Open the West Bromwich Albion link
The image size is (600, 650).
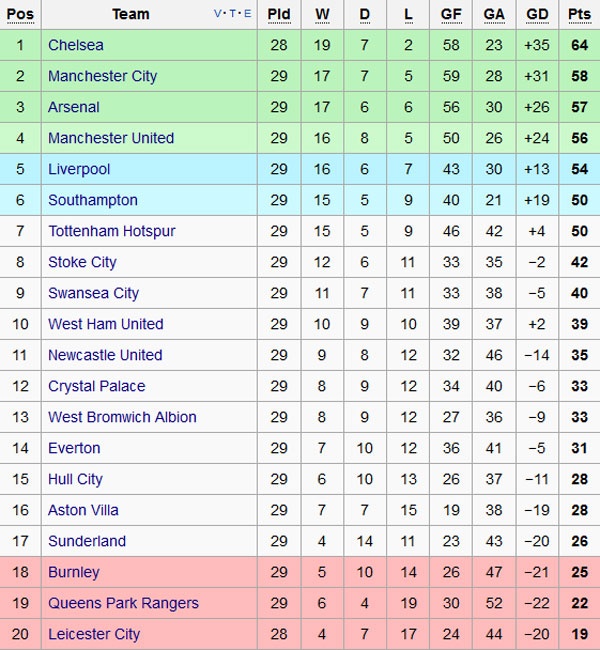[x=122, y=417]
